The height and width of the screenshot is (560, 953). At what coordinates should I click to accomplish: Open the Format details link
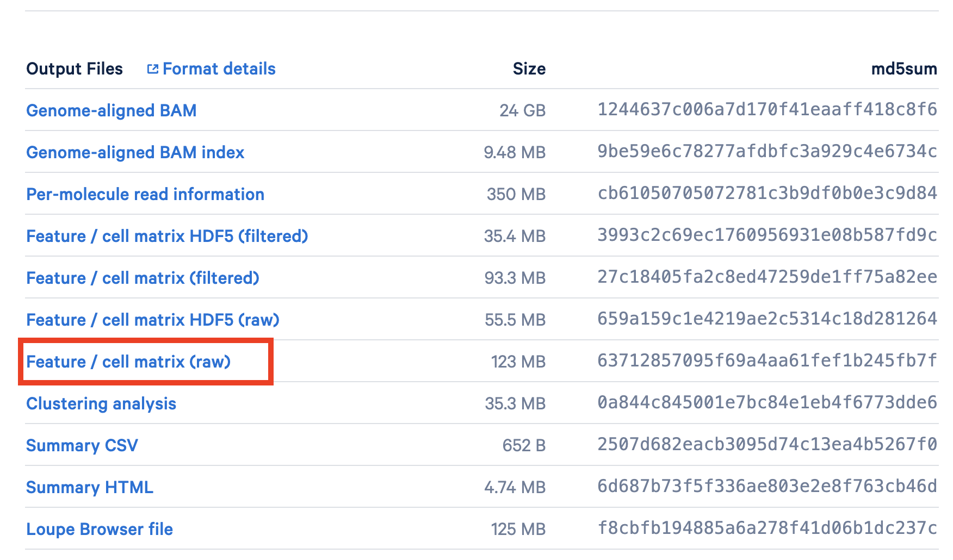coord(219,69)
